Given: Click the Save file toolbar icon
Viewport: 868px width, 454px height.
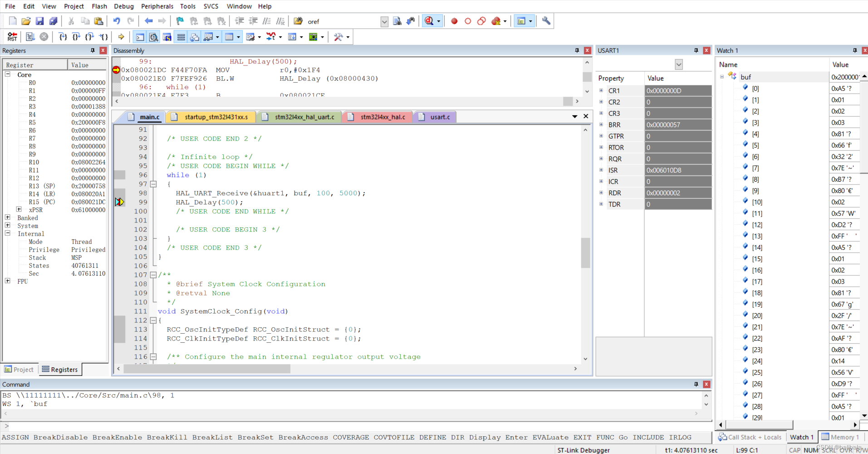Looking at the screenshot, I should 39,21.
